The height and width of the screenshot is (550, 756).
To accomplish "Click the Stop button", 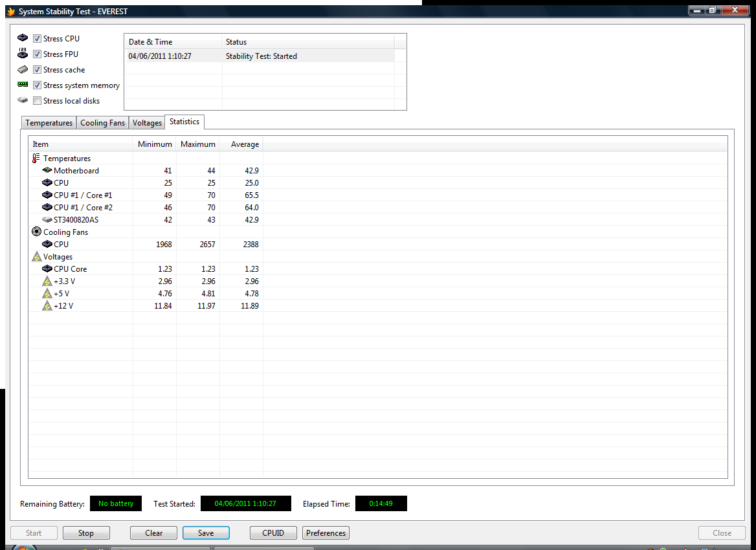I will click(86, 533).
